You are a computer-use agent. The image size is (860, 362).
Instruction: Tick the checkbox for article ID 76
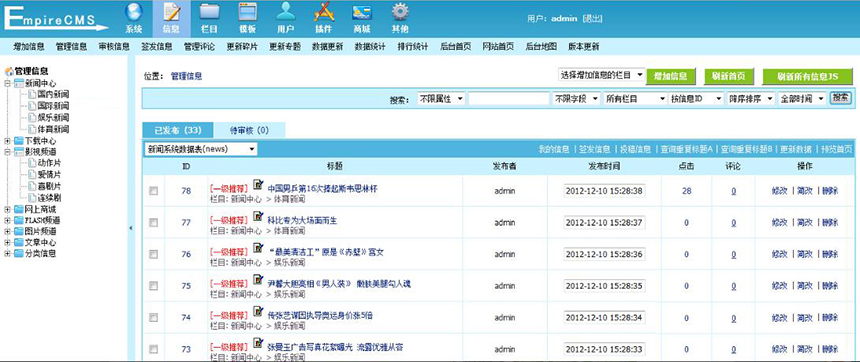pyautogui.click(x=154, y=254)
